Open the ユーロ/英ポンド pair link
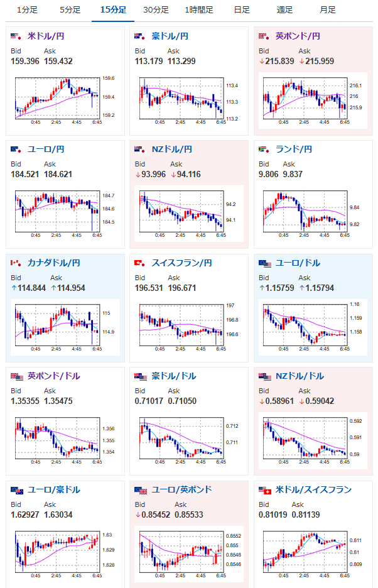This screenshot has height=588, width=378. pyautogui.click(x=181, y=490)
